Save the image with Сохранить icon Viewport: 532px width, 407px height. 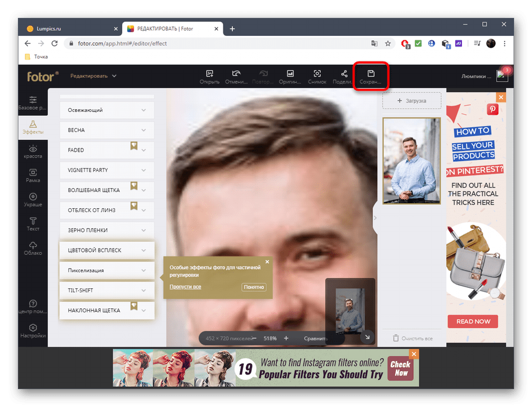371,77
